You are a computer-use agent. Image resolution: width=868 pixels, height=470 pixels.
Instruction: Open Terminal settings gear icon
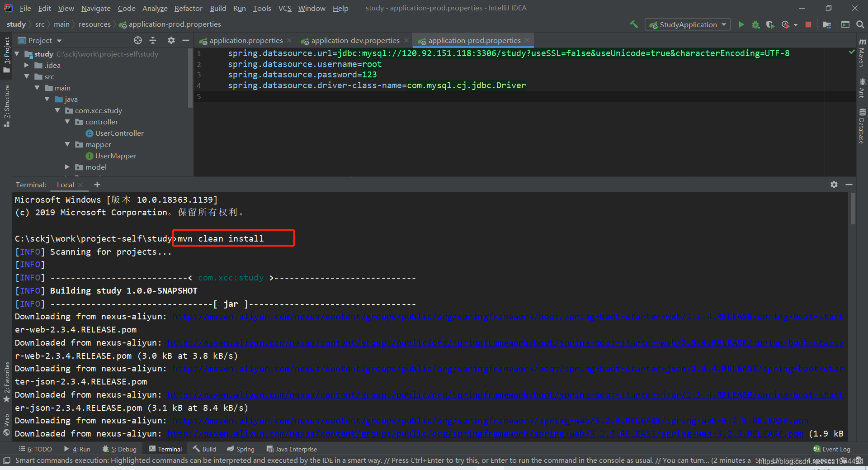coord(834,185)
